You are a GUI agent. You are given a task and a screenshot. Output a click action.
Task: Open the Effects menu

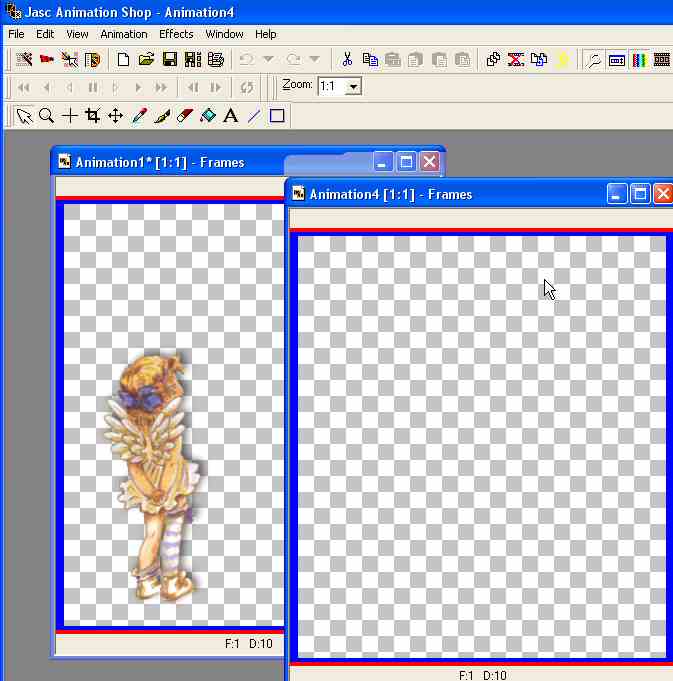[176, 34]
